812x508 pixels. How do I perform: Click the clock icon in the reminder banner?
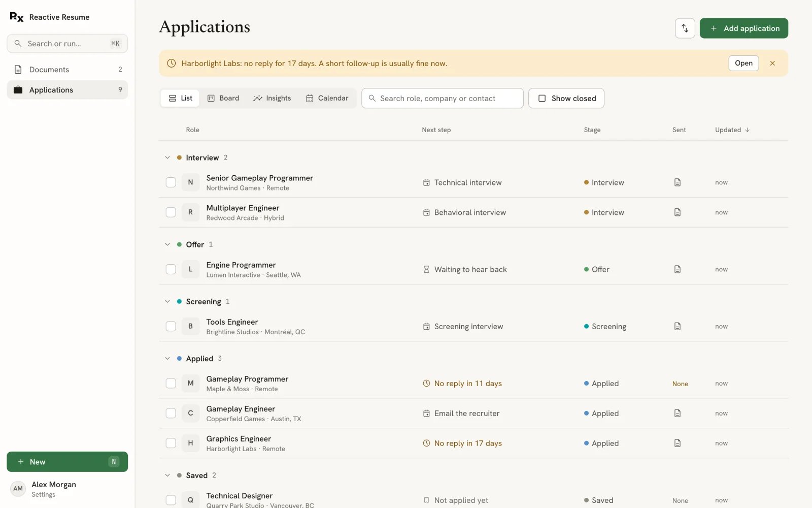click(172, 63)
